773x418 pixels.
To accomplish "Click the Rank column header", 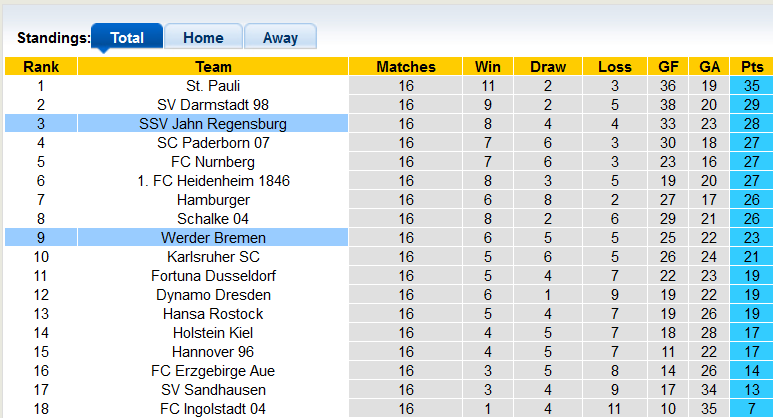I will pyautogui.click(x=41, y=67).
